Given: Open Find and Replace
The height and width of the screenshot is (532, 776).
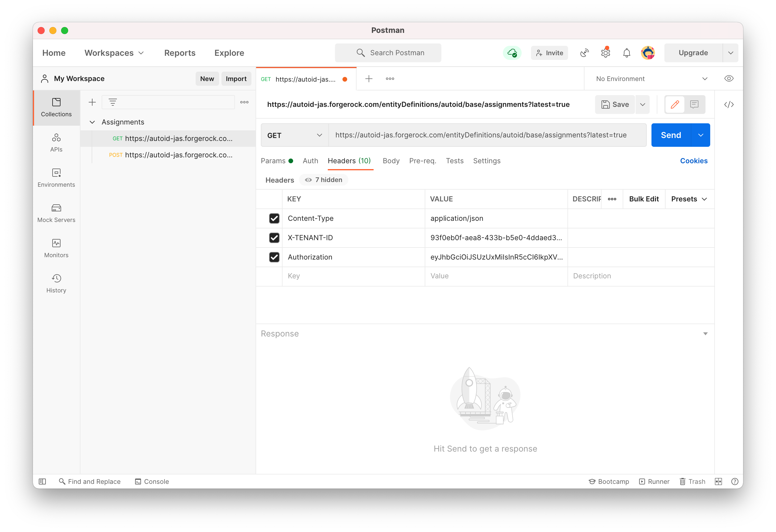Looking at the screenshot, I should (x=90, y=481).
